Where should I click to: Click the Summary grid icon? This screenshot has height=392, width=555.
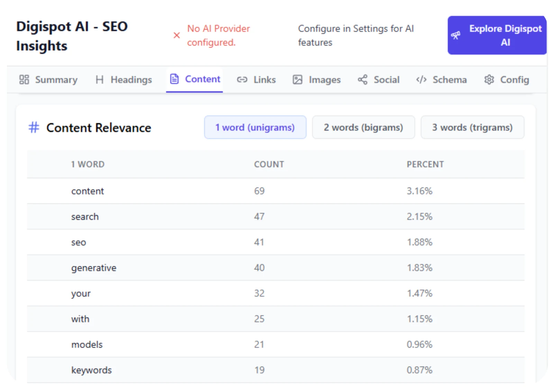(x=24, y=80)
